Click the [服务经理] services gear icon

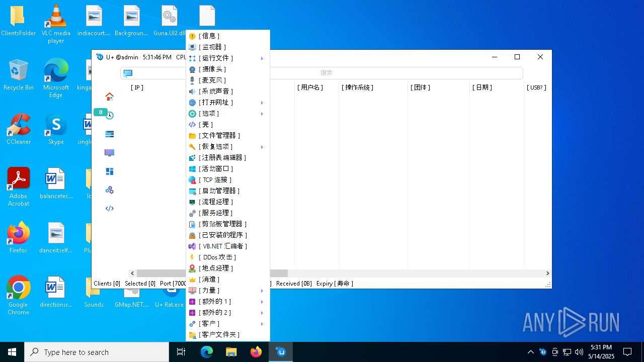pos(192,213)
